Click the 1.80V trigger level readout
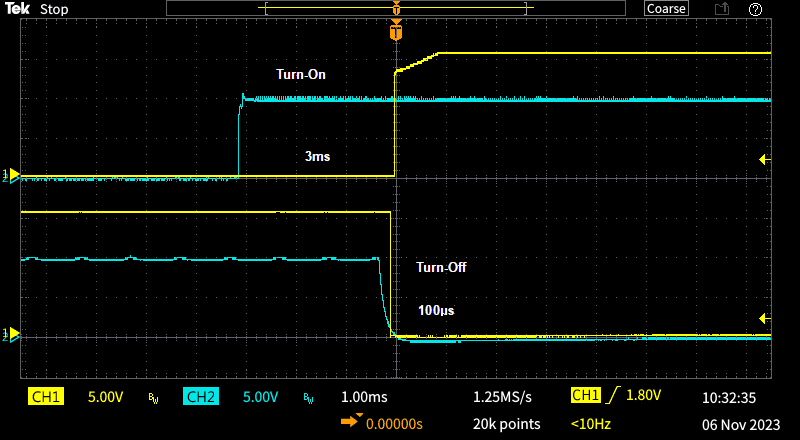 pyautogui.click(x=643, y=395)
